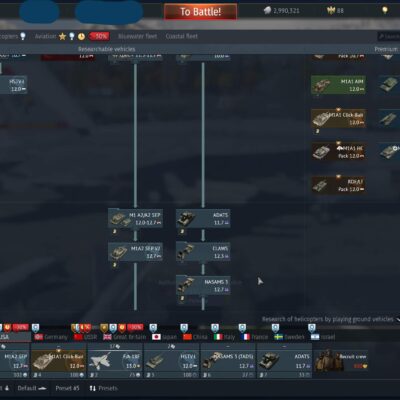Viewport: 400px width, 400px height.
Task: Expand the M1 A2/A2 SEP vehicle group
Action: tap(135, 219)
